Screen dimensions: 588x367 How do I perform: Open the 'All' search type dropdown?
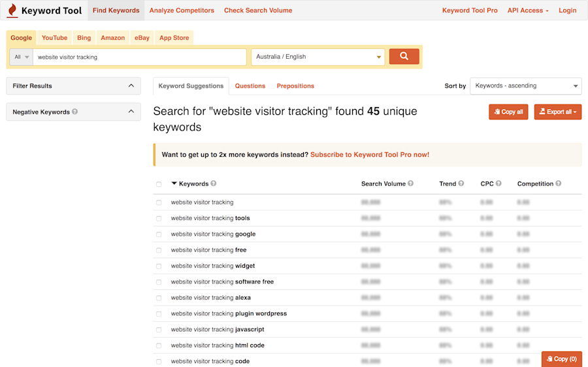22,57
